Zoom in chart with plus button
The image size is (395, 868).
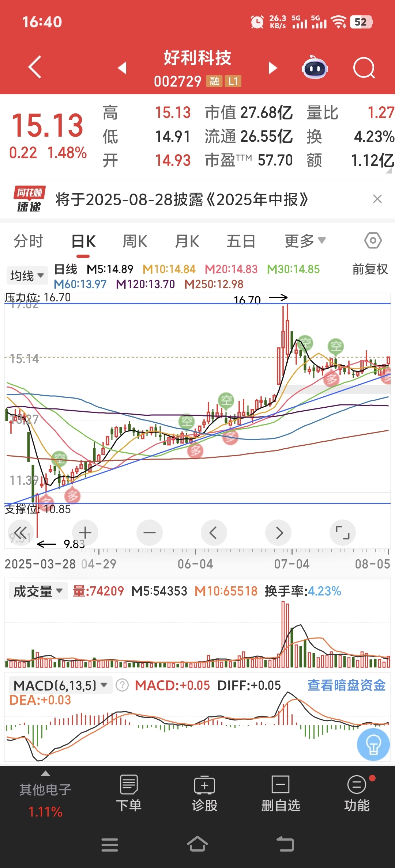click(x=85, y=532)
